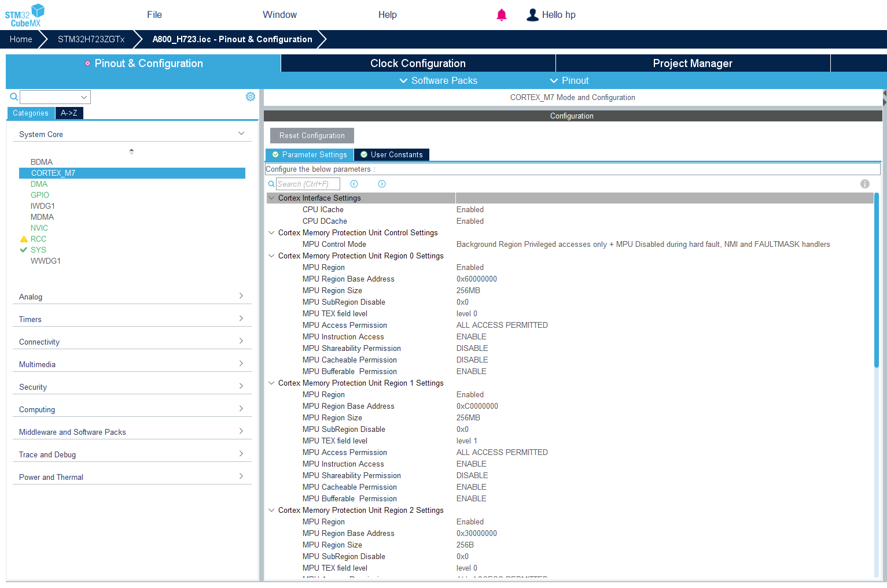Collapse MPU Region 0 Settings section
The image size is (887, 588).
click(x=271, y=256)
